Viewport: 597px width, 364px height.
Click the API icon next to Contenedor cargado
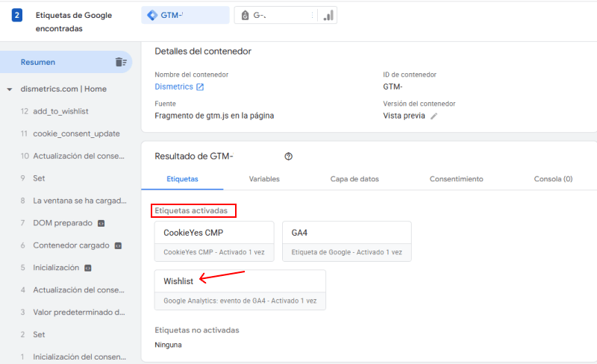(x=118, y=246)
